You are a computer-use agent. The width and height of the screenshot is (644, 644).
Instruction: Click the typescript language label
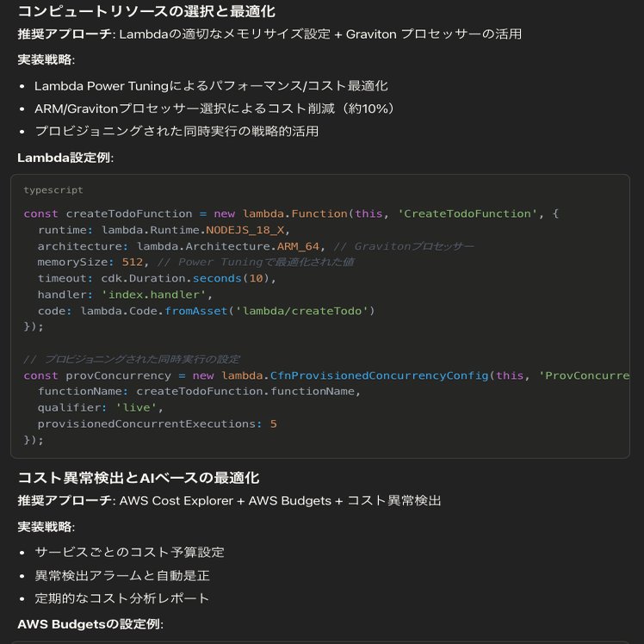(x=53, y=190)
